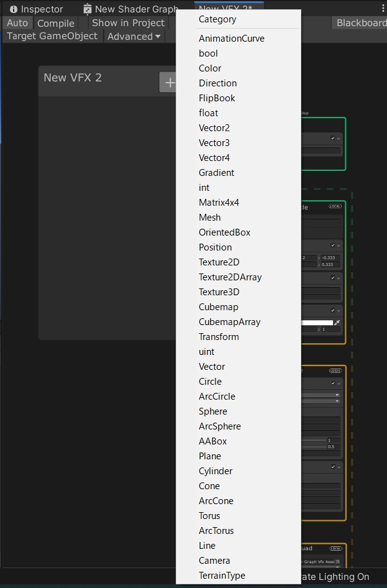This screenshot has width=387, height=588.
Task: Choose Category from the add menu
Action: click(239, 19)
